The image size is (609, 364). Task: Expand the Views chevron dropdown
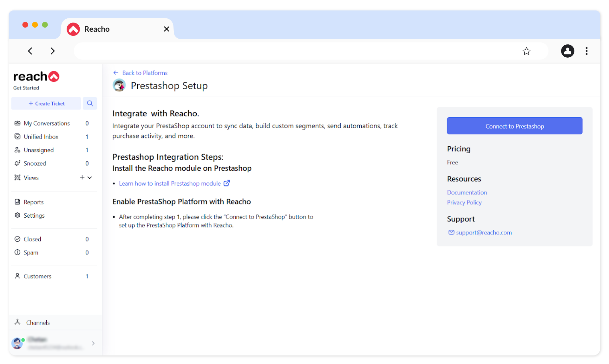(90, 177)
